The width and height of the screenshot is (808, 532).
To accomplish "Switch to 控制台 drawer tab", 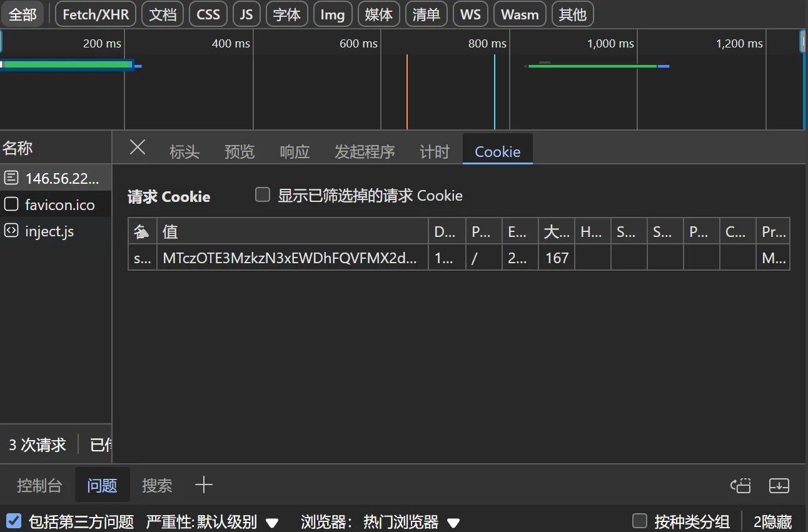I will coord(39,485).
